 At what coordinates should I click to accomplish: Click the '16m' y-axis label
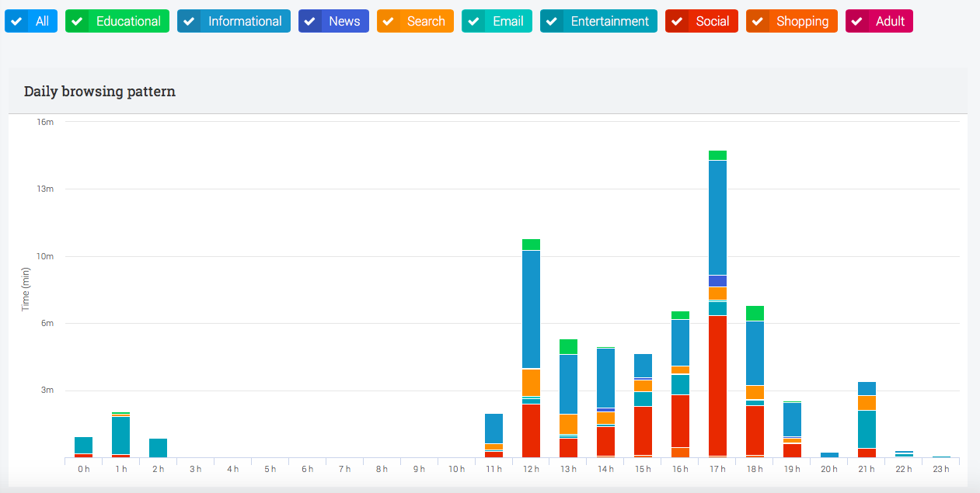pos(46,122)
